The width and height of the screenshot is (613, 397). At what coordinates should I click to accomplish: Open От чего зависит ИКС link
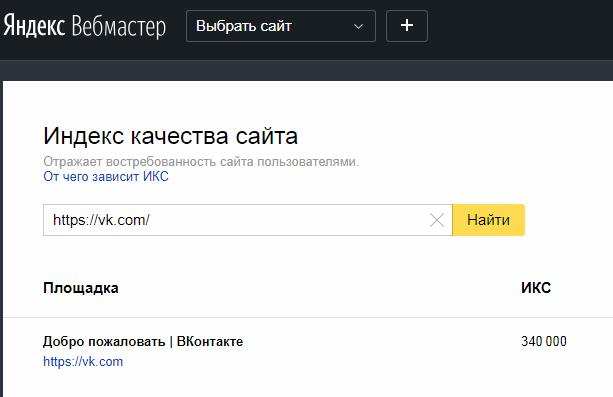click(106, 176)
